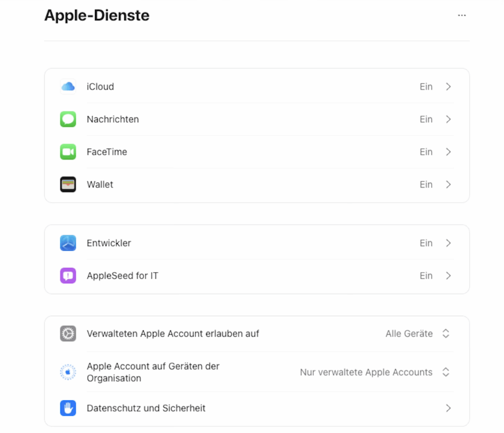Click the Nachrichten Ein status
The height and width of the screenshot is (433, 504).
point(426,119)
